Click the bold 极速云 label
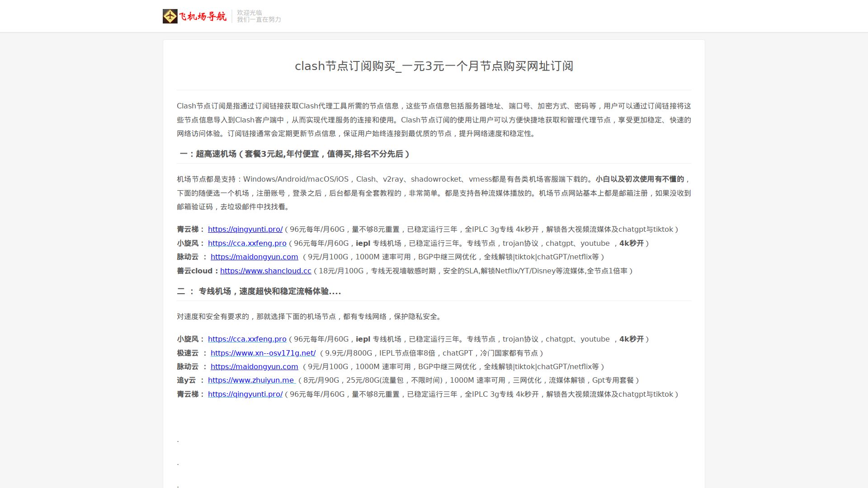The height and width of the screenshot is (488, 868). 188,353
